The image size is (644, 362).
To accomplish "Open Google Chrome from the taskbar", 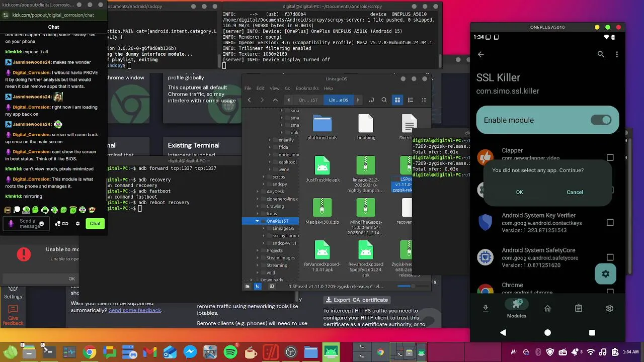I will 90,352.
